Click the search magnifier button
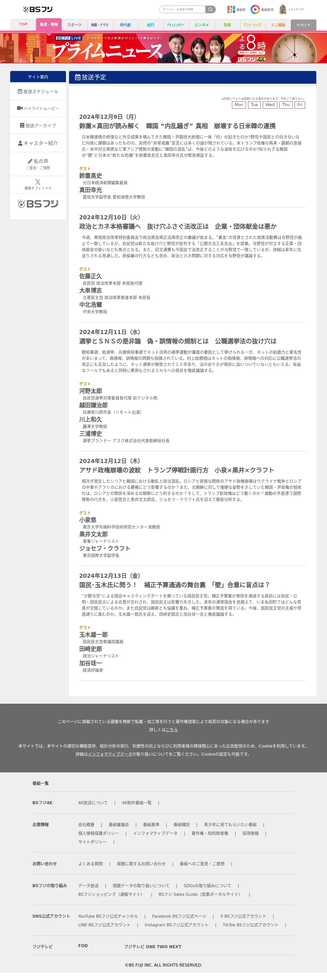This screenshot has width=327, height=980. click(211, 9)
